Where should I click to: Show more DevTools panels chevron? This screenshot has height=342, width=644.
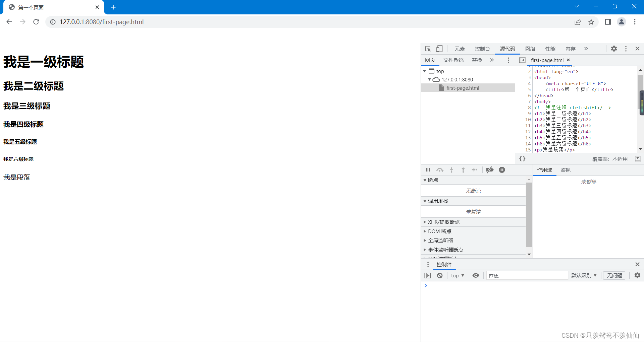(x=586, y=49)
